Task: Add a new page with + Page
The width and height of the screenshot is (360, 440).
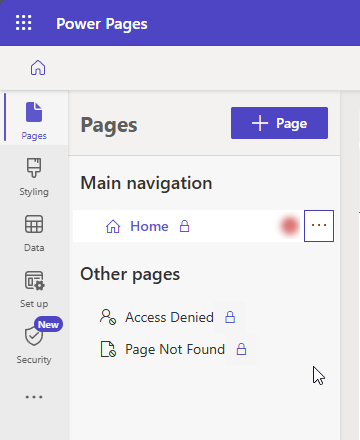Action: coord(279,123)
